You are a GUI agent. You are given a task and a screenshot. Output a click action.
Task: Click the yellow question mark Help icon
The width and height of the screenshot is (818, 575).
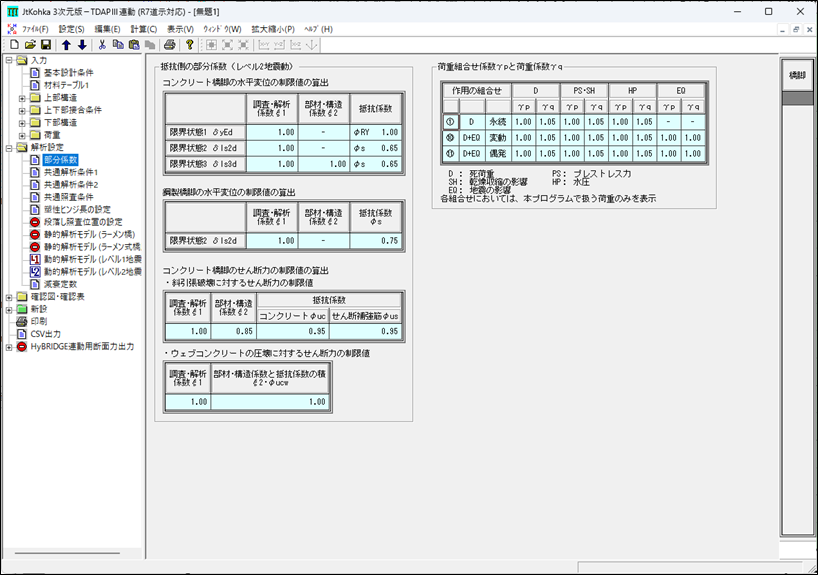point(190,45)
